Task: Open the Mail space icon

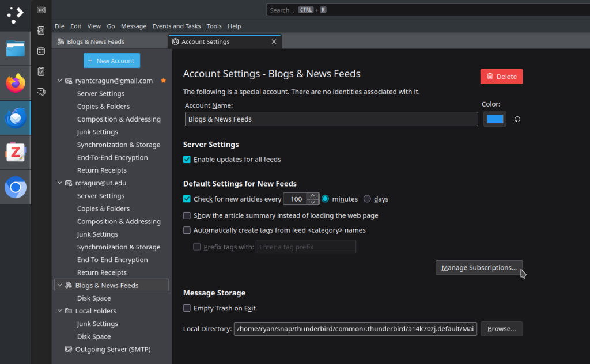Action: point(41,10)
